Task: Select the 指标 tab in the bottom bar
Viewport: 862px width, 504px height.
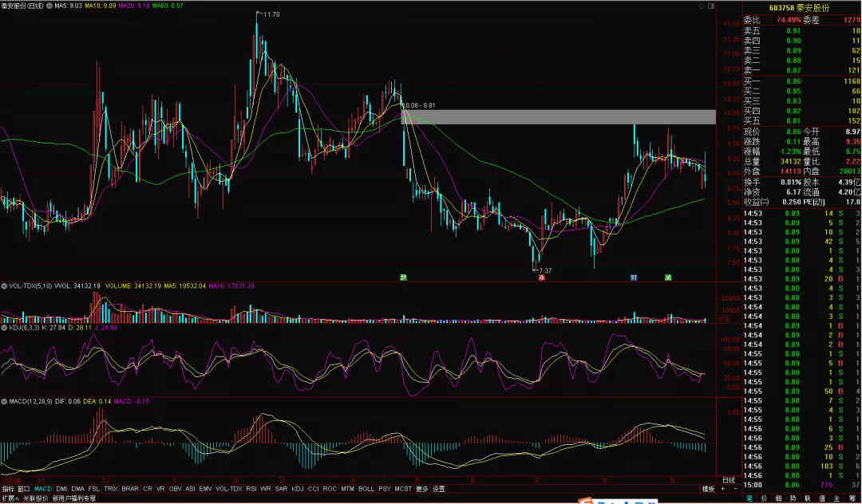Action: click(x=8, y=489)
